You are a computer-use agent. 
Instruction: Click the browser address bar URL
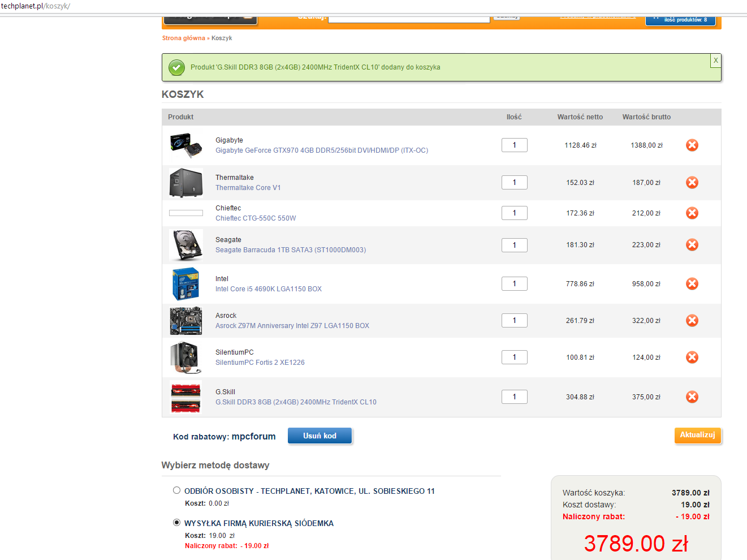pos(36,6)
